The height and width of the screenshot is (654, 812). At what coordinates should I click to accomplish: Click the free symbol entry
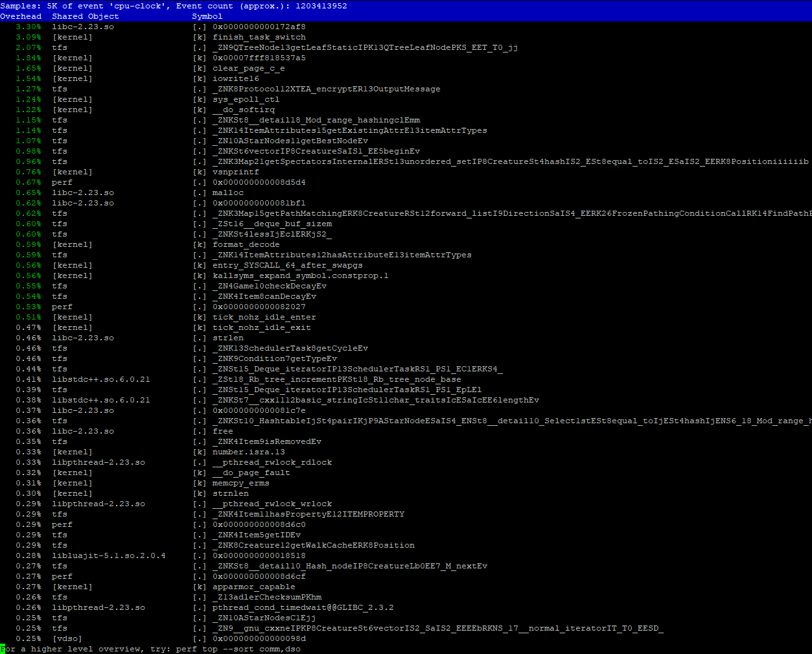click(x=223, y=431)
